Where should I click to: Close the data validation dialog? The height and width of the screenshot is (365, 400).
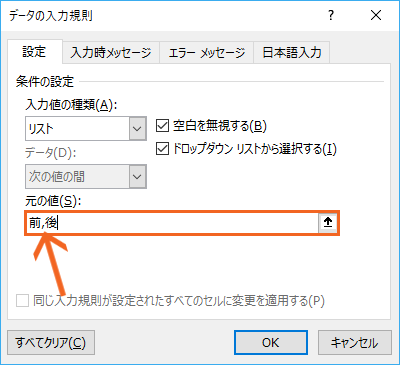[376, 15]
